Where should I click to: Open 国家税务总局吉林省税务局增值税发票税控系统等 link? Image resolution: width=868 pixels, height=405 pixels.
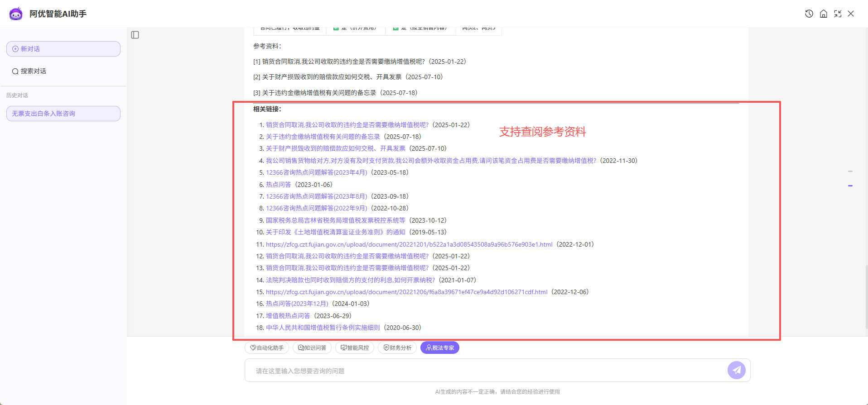tap(335, 220)
